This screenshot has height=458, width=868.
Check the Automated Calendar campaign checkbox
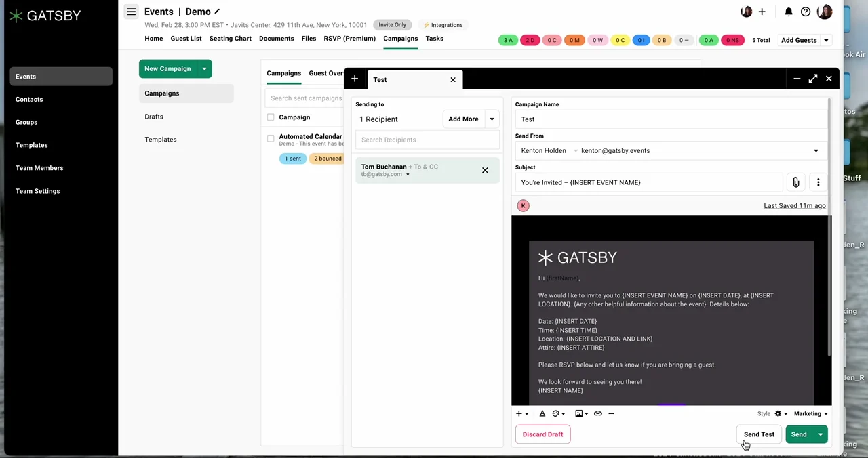point(271,138)
